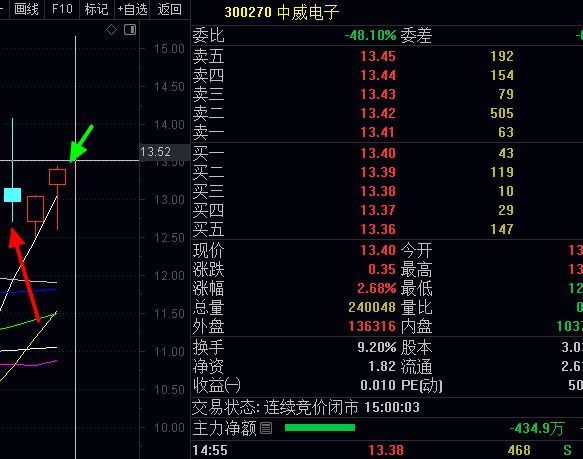Select the cyan candlestick bar
This screenshot has height=459, width=583.
pos(13,195)
